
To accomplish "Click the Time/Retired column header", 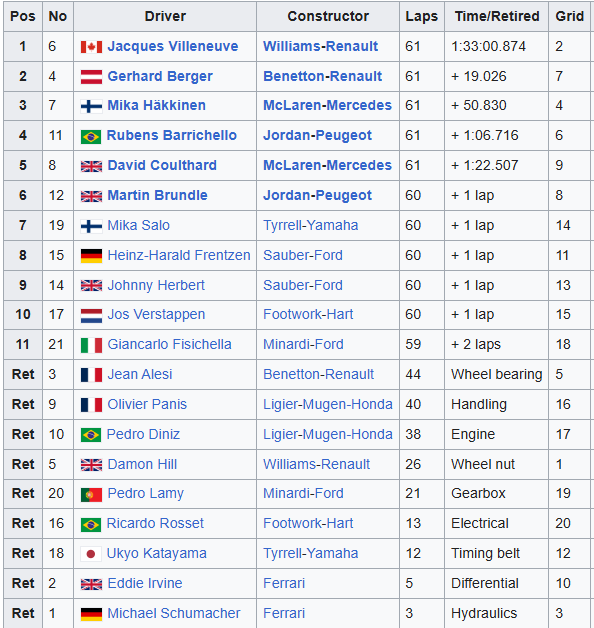I will (x=497, y=16).
